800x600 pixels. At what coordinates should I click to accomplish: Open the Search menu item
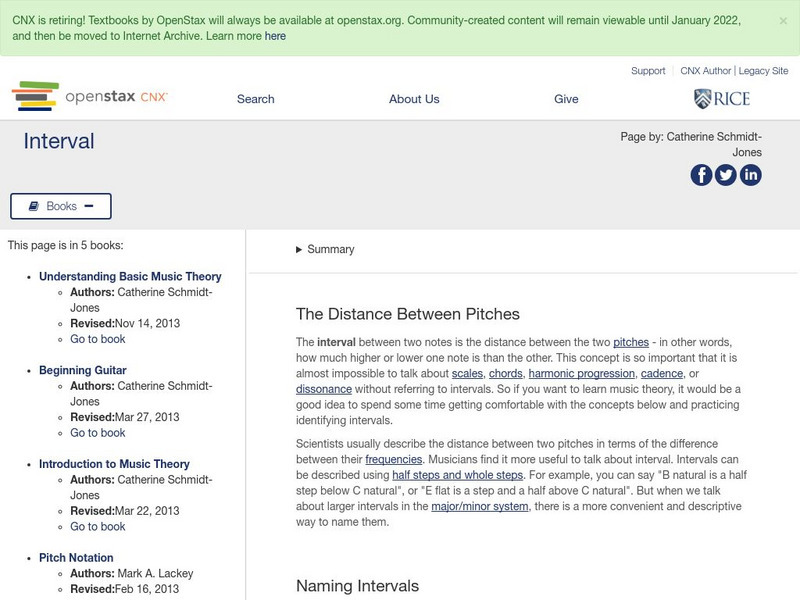click(x=255, y=99)
